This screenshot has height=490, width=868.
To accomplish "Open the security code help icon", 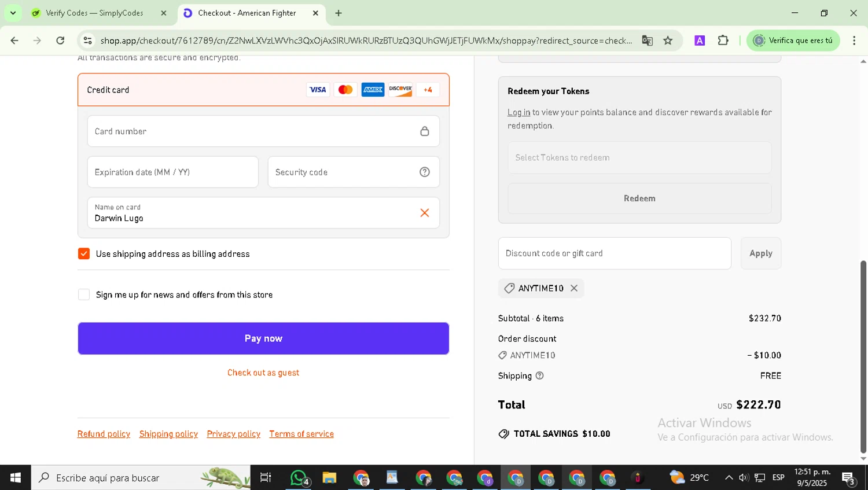I will (425, 172).
